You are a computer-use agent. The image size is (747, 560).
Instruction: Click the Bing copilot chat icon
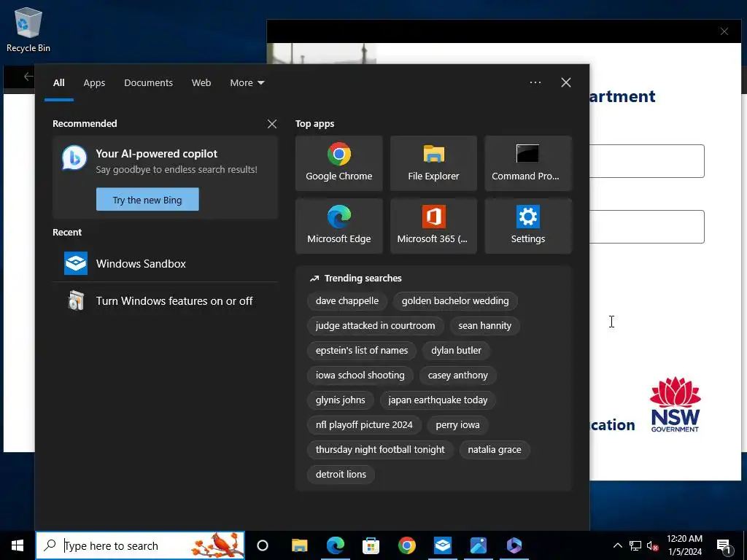coord(74,158)
